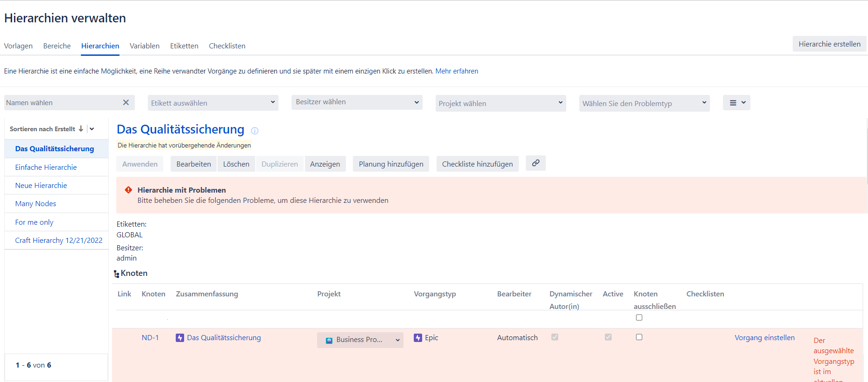Image resolution: width=868 pixels, height=382 pixels.
Task: Clear the name filter with X icon
Action: click(x=126, y=102)
